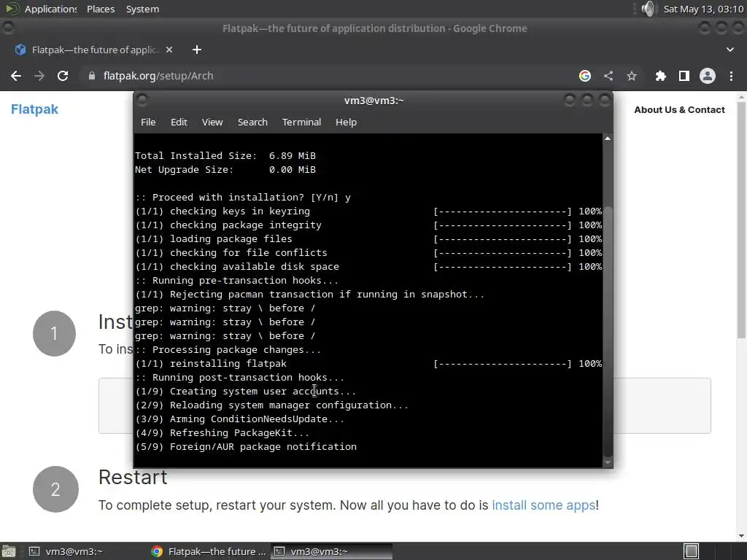Toggle Chrome side panel
747x560 pixels.
[x=684, y=76]
